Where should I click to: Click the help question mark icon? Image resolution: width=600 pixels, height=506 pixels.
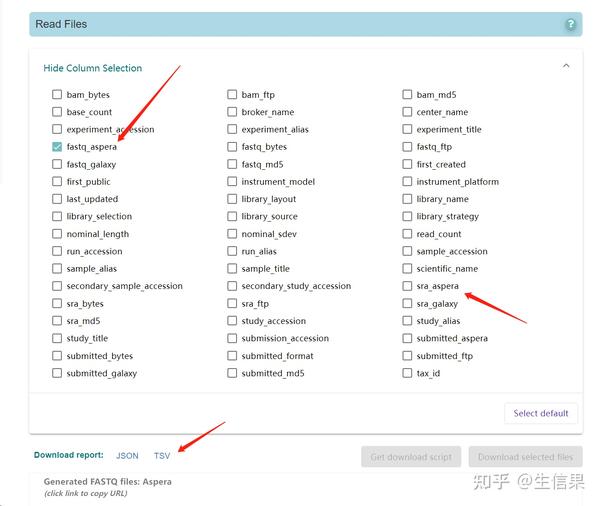pyautogui.click(x=571, y=24)
